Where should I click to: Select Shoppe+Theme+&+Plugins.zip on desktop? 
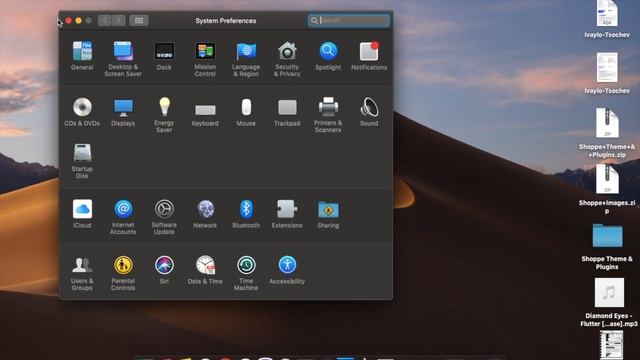[x=607, y=133]
